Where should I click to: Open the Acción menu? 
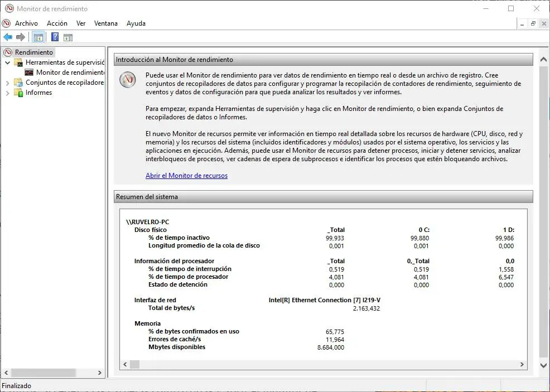57,23
